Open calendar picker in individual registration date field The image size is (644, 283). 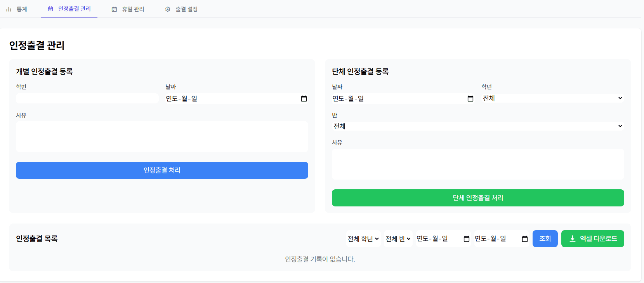(304, 99)
